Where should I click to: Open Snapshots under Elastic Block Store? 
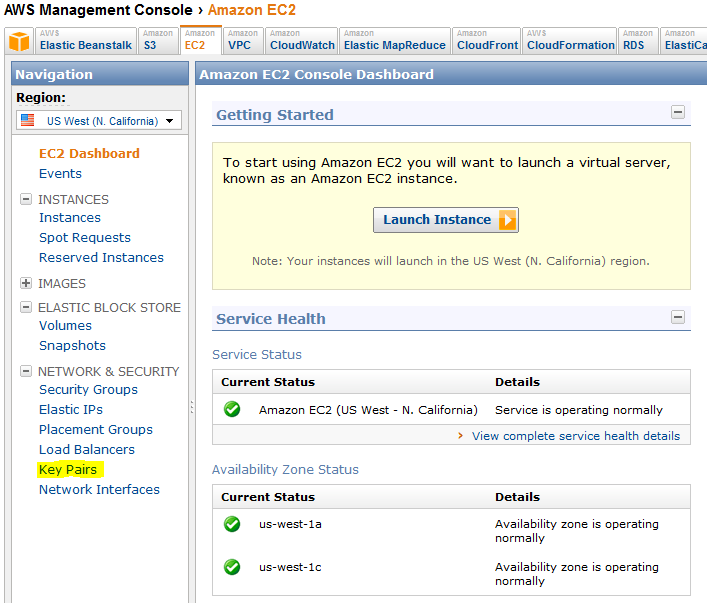[x=72, y=345]
